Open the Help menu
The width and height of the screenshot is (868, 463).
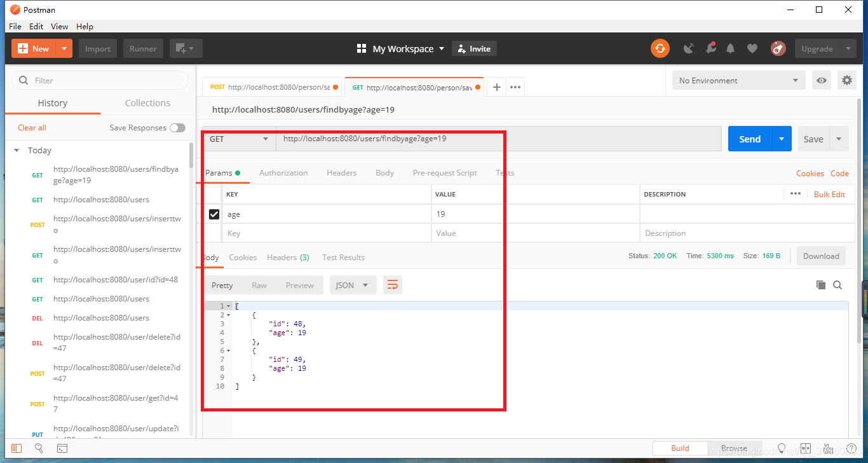pos(85,26)
